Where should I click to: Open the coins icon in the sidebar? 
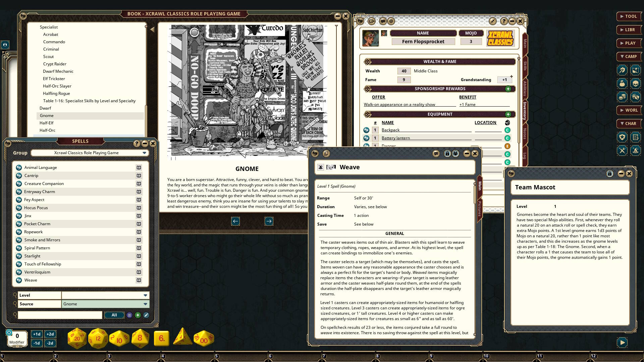[622, 97]
